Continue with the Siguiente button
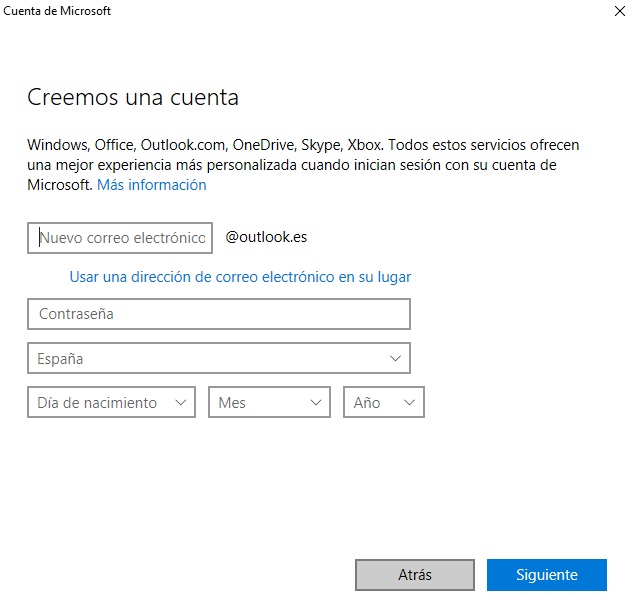This screenshot has height=606, width=638. tap(546, 575)
